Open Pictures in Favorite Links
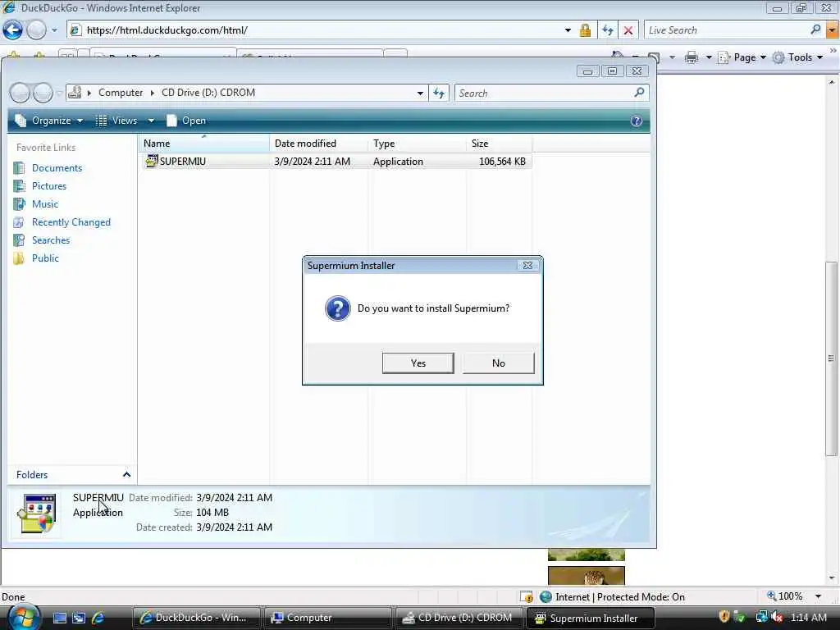This screenshot has height=630, width=840. click(x=49, y=186)
